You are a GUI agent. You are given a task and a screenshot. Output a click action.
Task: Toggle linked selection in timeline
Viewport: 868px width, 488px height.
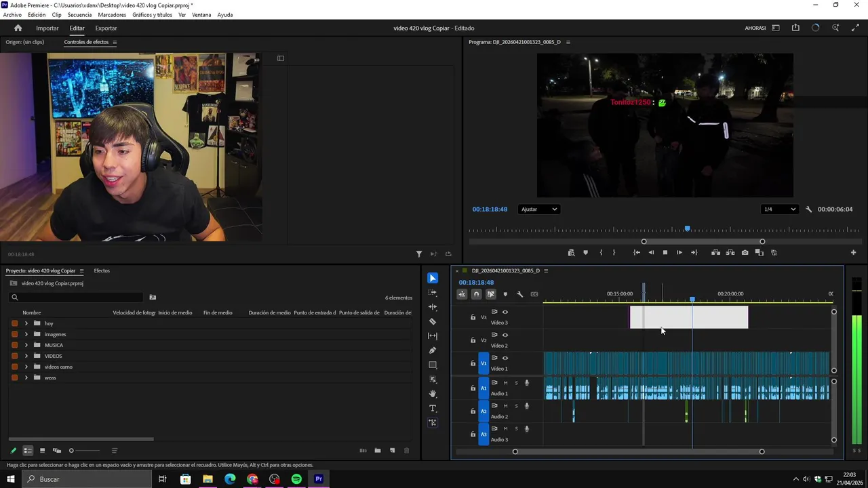click(x=491, y=294)
